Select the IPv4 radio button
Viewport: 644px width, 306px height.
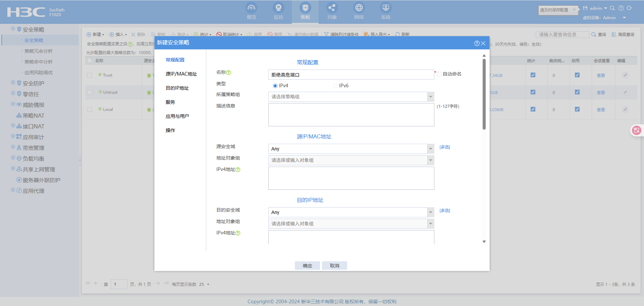coord(275,86)
